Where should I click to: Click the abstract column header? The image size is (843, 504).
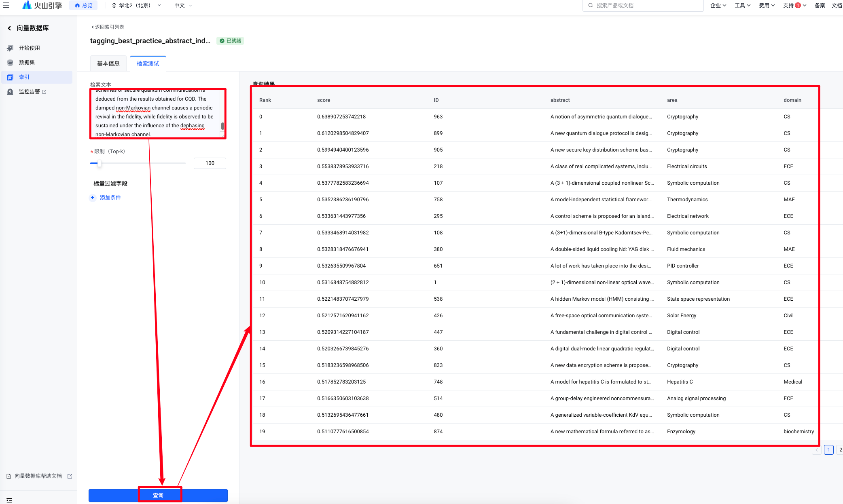click(560, 100)
